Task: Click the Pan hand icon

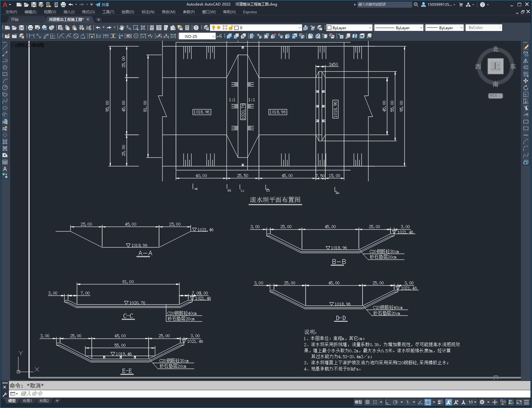Action: pos(122,28)
